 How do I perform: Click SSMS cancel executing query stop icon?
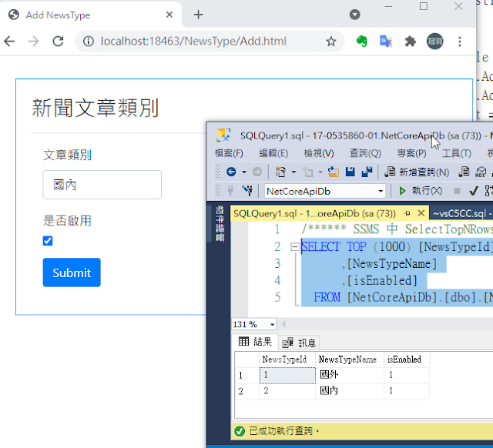point(457,191)
